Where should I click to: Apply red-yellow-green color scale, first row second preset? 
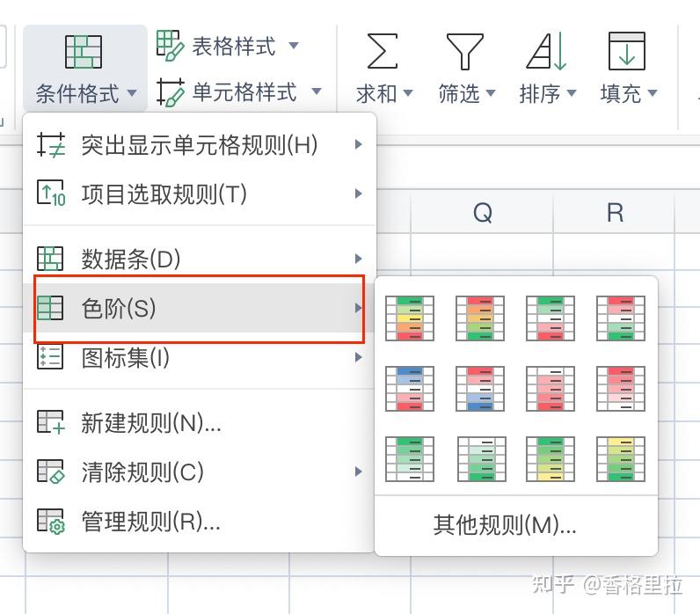point(480,318)
